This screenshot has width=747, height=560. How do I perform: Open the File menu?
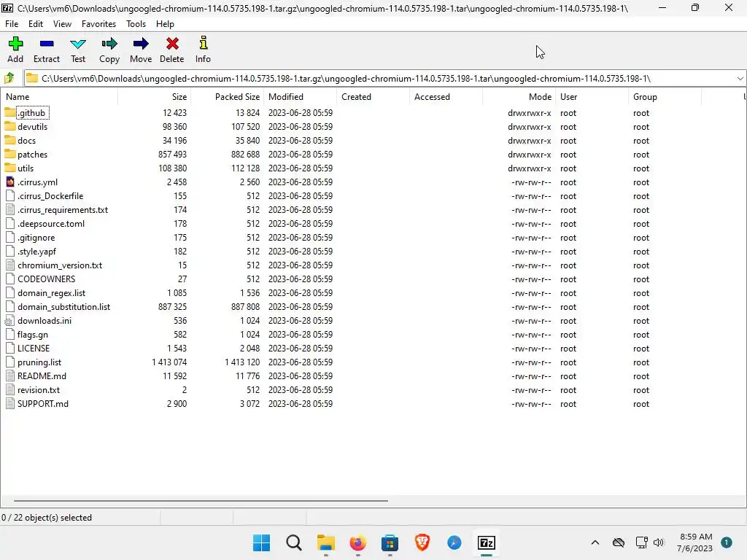(x=12, y=24)
